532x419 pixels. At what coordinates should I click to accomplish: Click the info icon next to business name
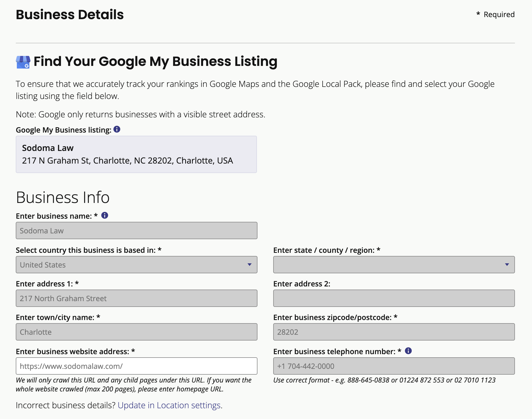[104, 216]
